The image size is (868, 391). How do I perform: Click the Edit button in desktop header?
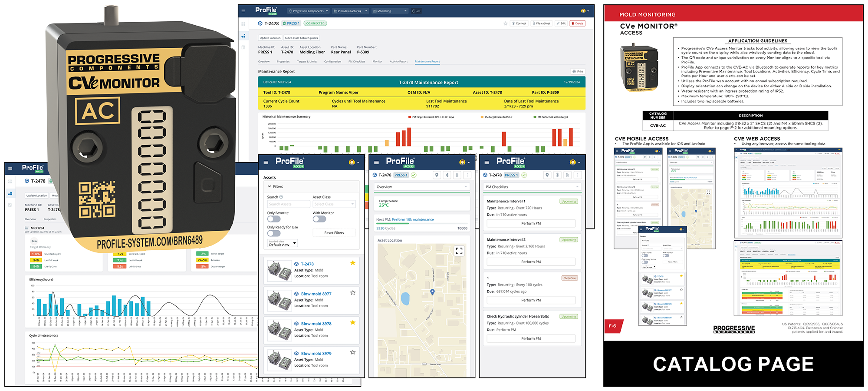[561, 23]
